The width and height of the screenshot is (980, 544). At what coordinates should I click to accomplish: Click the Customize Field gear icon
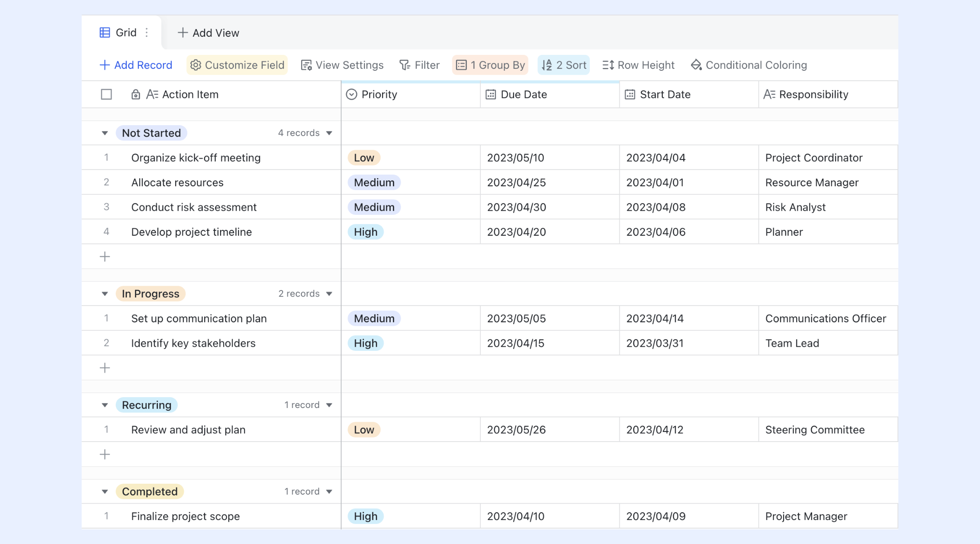tap(196, 65)
